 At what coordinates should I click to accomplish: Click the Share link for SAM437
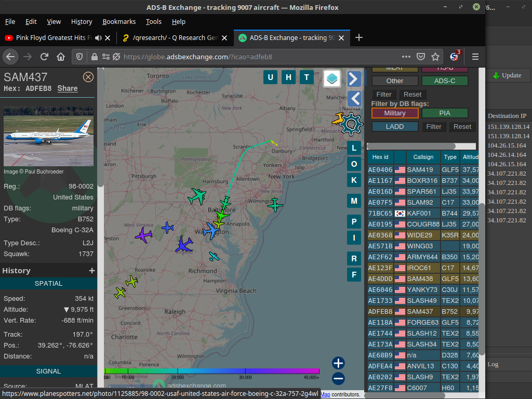pyautogui.click(x=68, y=88)
